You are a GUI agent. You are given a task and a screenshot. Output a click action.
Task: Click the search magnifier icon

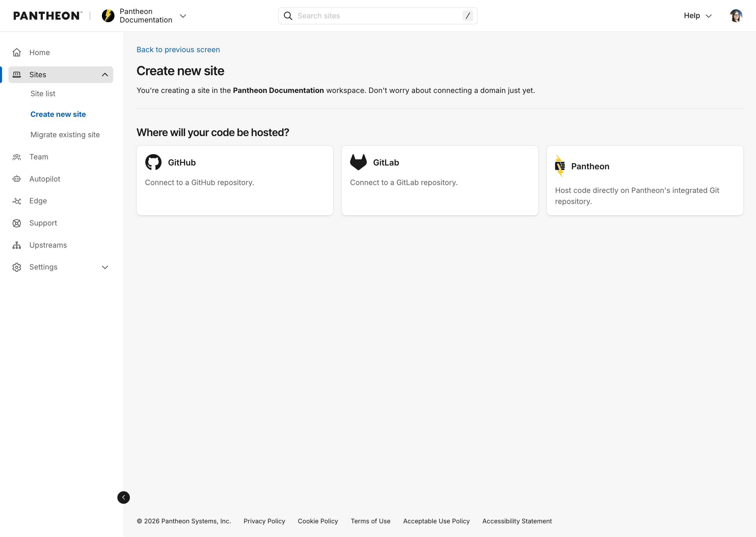click(288, 16)
